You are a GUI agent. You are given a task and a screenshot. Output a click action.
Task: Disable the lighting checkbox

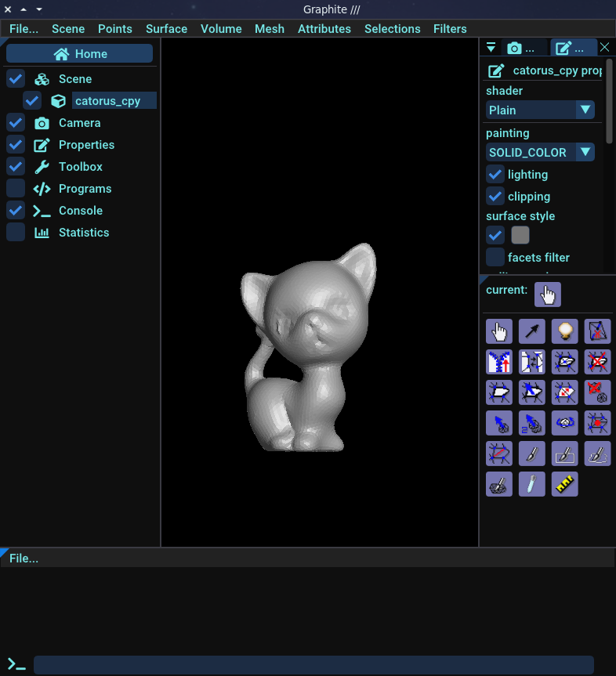(x=495, y=175)
